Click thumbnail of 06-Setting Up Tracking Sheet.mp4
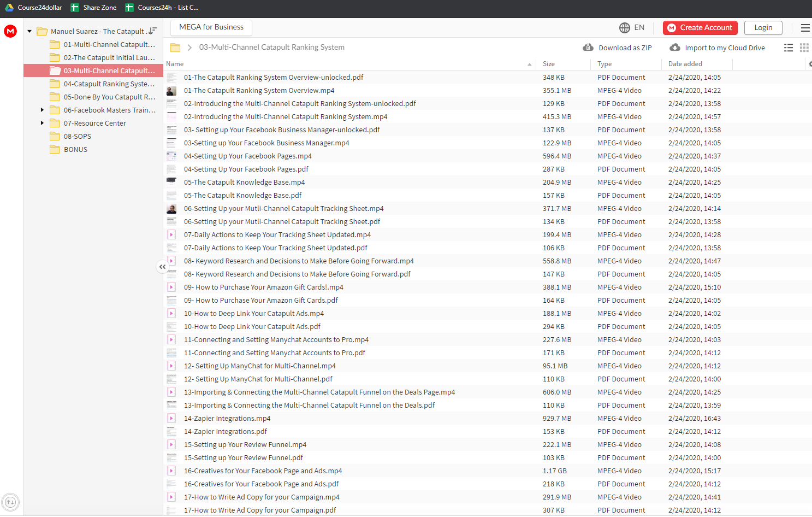The height and width of the screenshot is (517, 812). 171,209
